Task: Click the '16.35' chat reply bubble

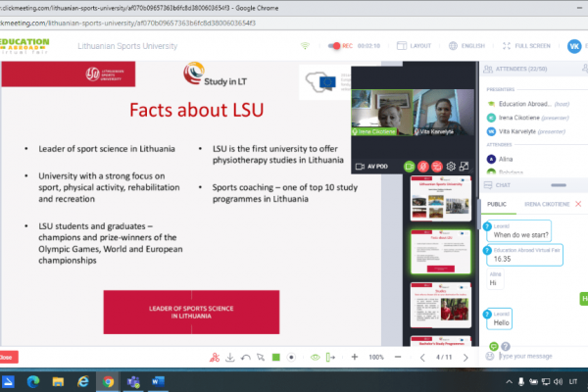Action: pos(524,255)
